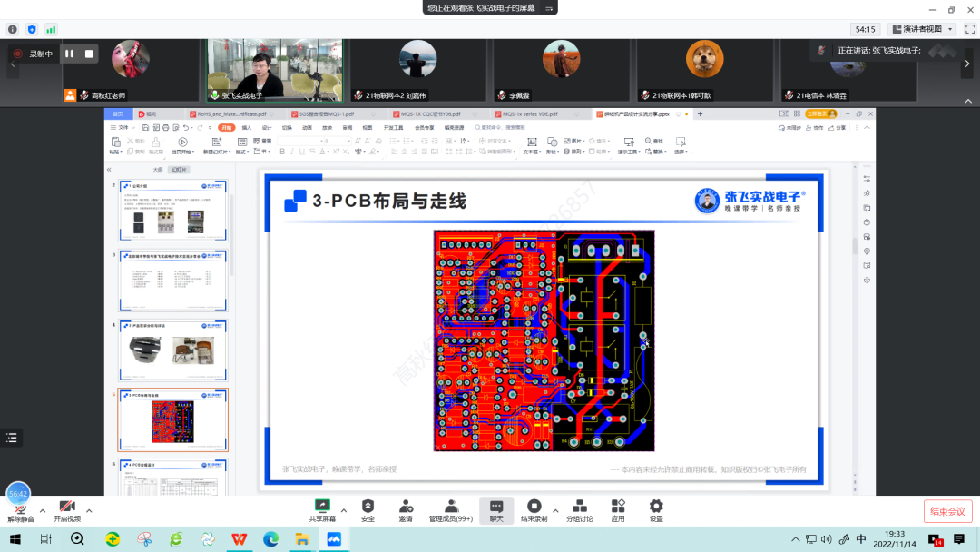This screenshot has width=980, height=552.
Task: Open the 邀请 invite icon
Action: [x=406, y=507]
